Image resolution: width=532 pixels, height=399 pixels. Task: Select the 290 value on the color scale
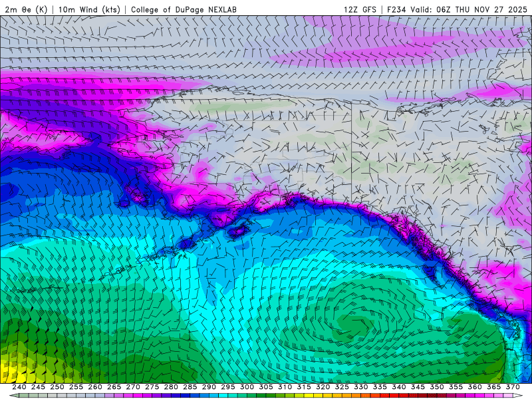pyautogui.click(x=209, y=387)
